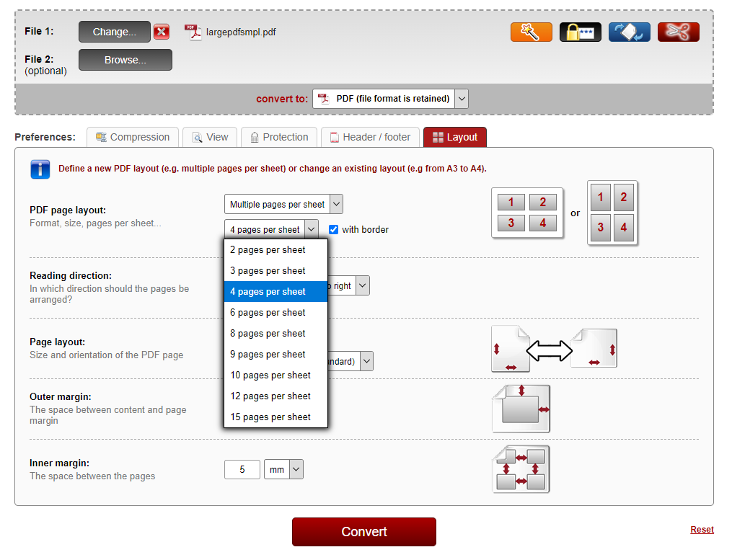Click inside the inner margin value field

point(242,469)
